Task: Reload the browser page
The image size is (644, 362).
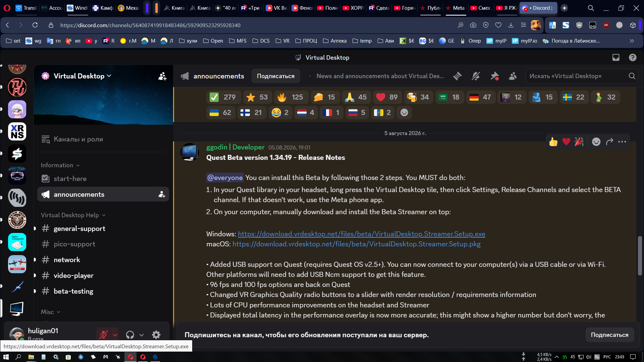Action: (x=35, y=25)
